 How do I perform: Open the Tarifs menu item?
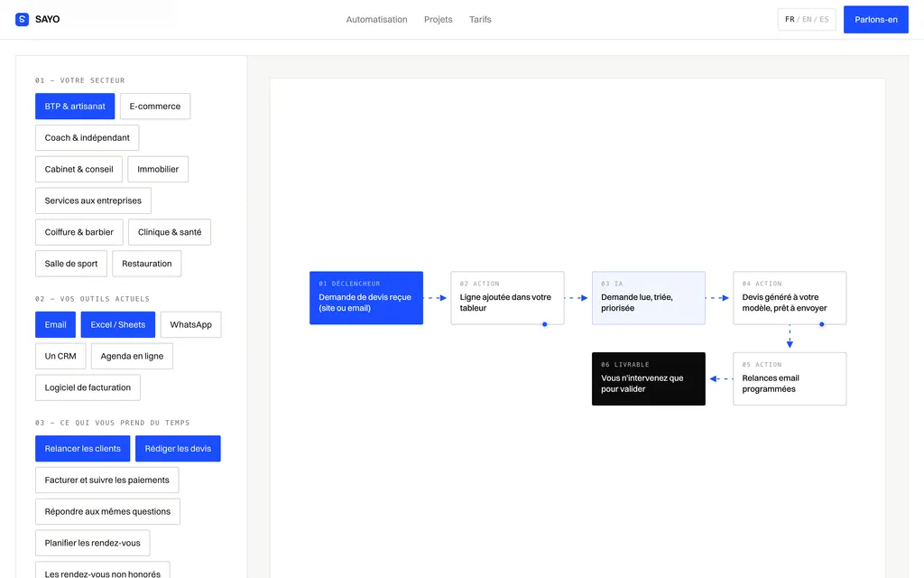tap(480, 20)
